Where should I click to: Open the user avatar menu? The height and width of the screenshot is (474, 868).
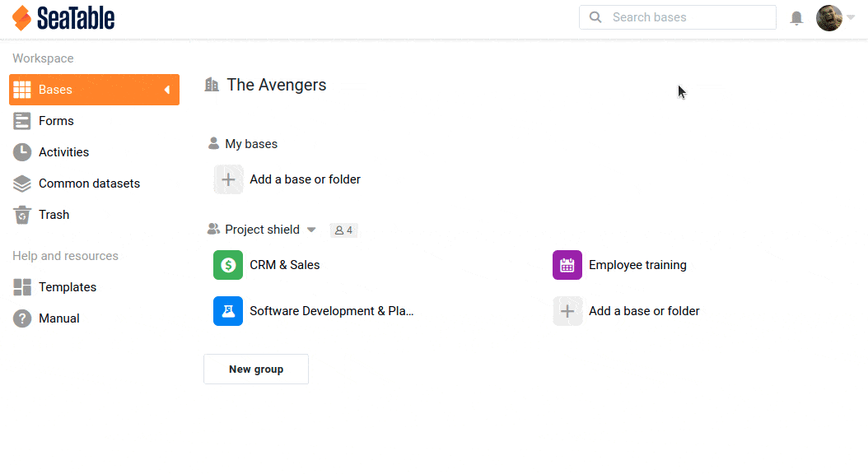pyautogui.click(x=829, y=18)
